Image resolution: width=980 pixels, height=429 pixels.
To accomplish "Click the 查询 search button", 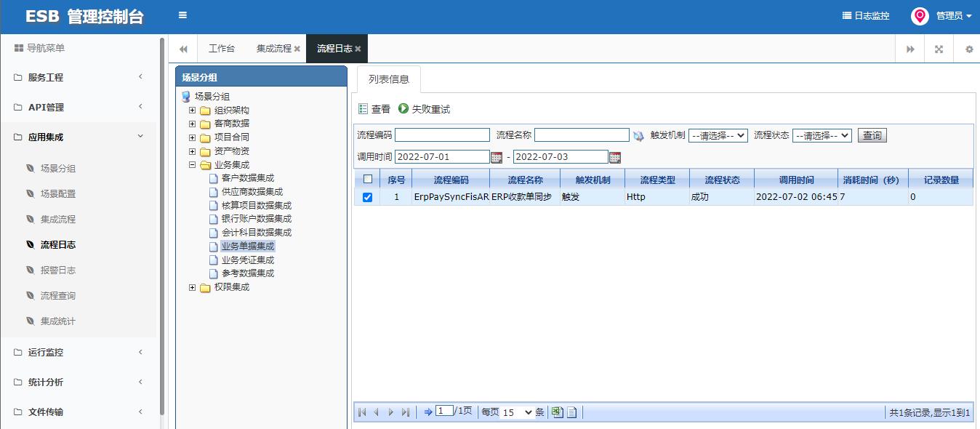I will (x=871, y=135).
